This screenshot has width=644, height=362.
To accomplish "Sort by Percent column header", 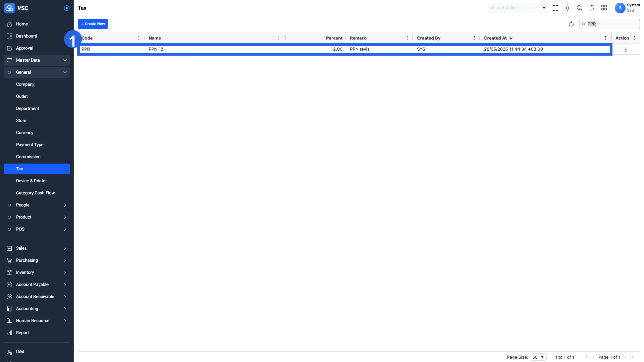I will [334, 38].
